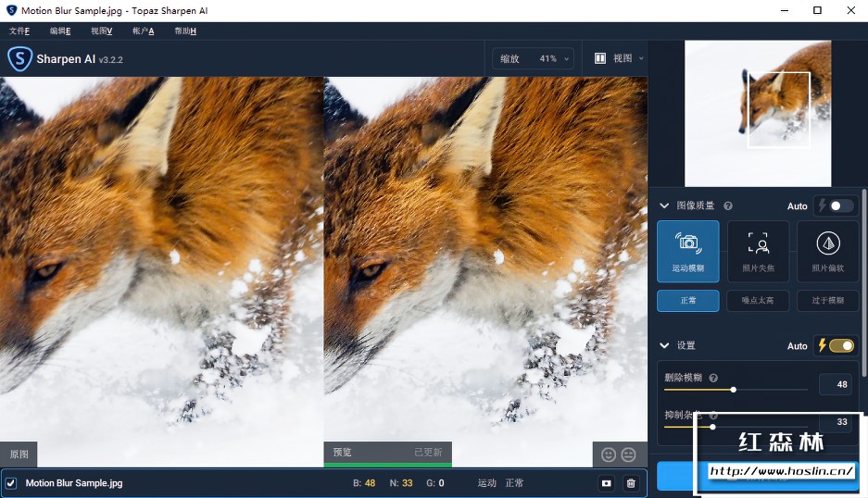Screen dimensions: 868x498
Task: Click the 抑制杂色 value field showing 33
Action: (x=836, y=422)
